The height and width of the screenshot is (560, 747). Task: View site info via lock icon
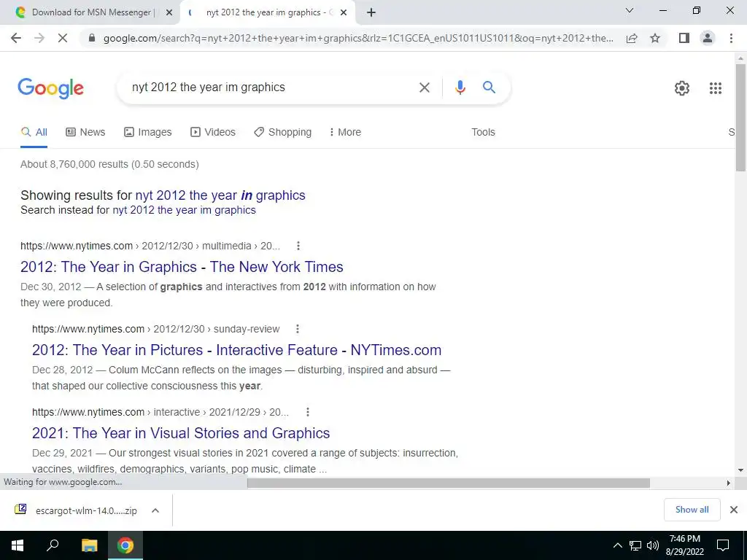coord(92,38)
